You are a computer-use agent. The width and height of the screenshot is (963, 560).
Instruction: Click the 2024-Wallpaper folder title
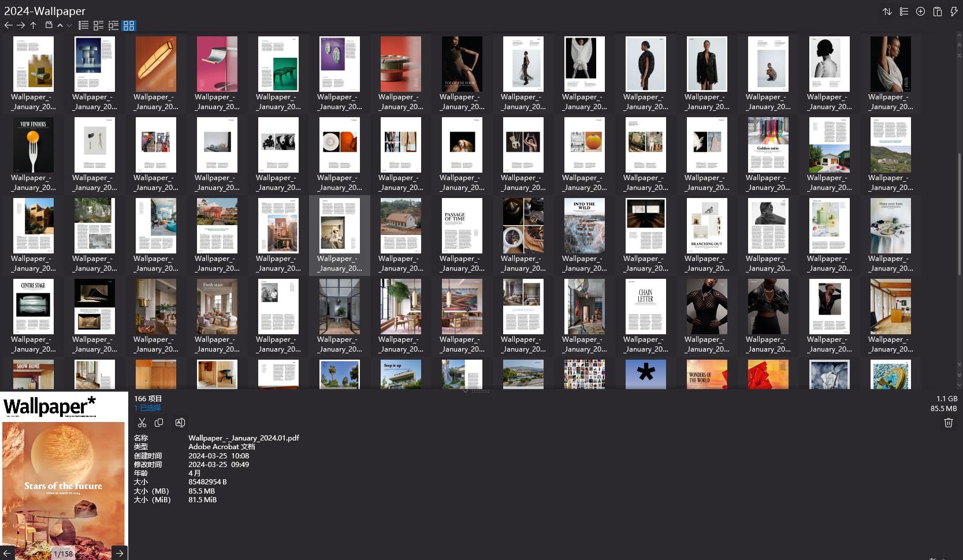pyautogui.click(x=44, y=10)
